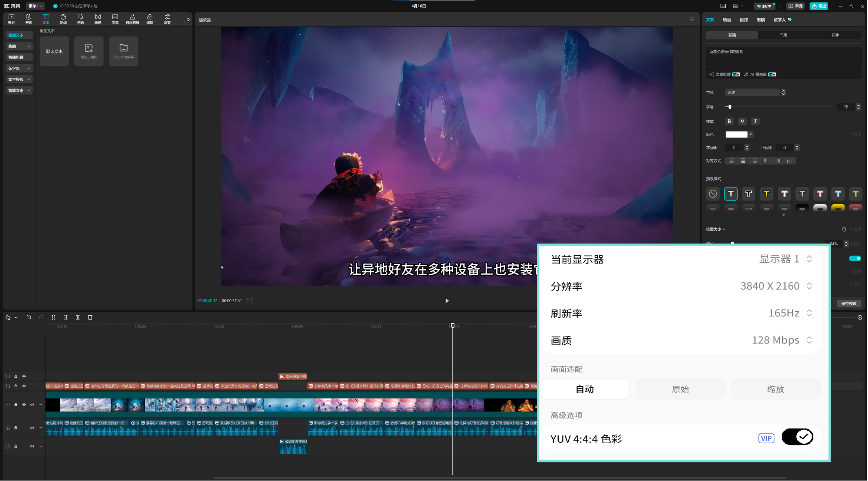Image resolution: width=868 pixels, height=481 pixels.
Task: Choose the green T preset style
Action: coord(855,194)
